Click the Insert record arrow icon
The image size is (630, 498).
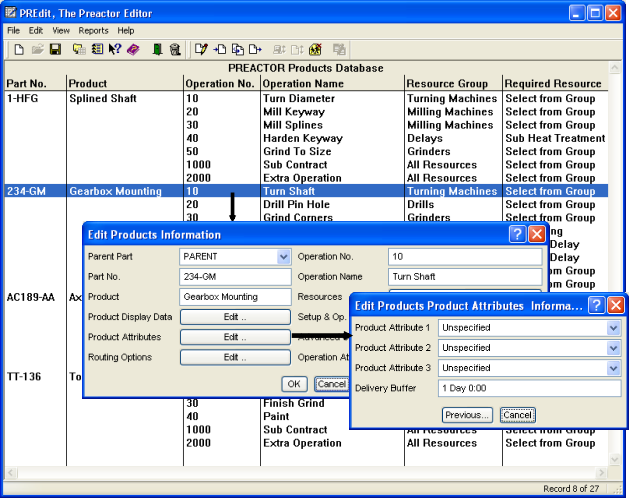coord(220,49)
